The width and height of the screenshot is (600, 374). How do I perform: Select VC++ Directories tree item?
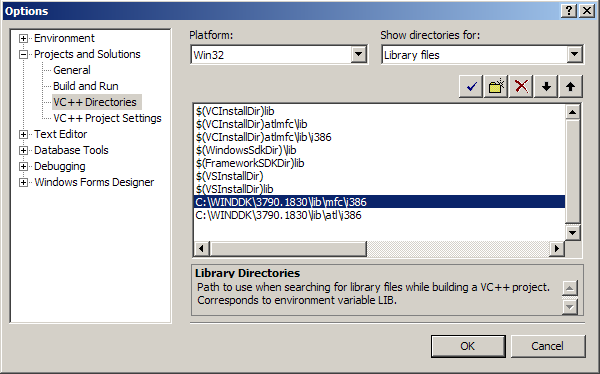[x=95, y=102]
